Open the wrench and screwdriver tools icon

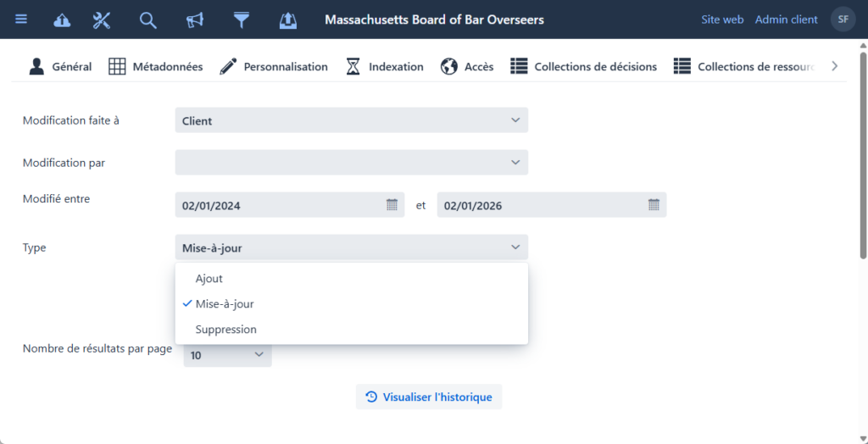[x=102, y=19]
